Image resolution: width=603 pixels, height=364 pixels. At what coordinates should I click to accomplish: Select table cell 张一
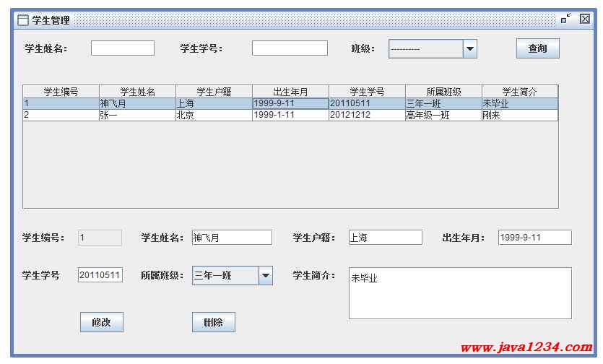coord(137,115)
